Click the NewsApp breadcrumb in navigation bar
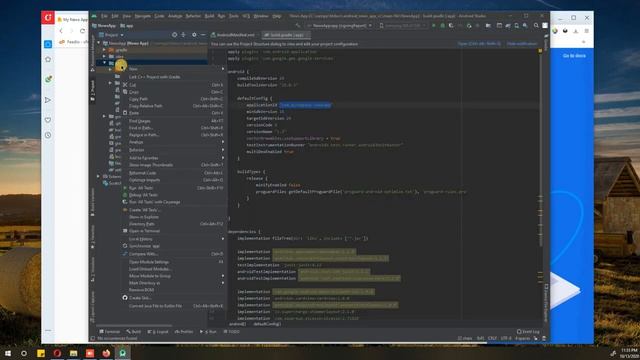Image resolution: width=640 pixels, height=360 pixels. (104, 26)
